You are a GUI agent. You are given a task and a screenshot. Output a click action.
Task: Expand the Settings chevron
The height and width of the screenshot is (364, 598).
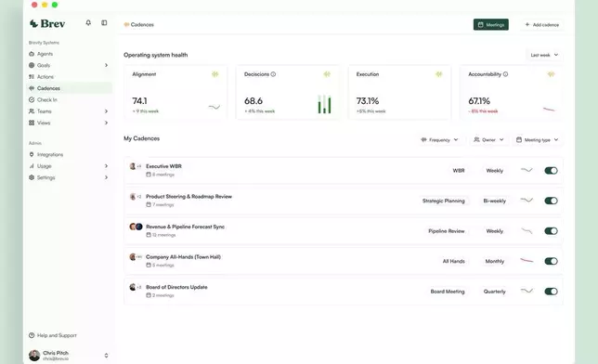coord(106,177)
